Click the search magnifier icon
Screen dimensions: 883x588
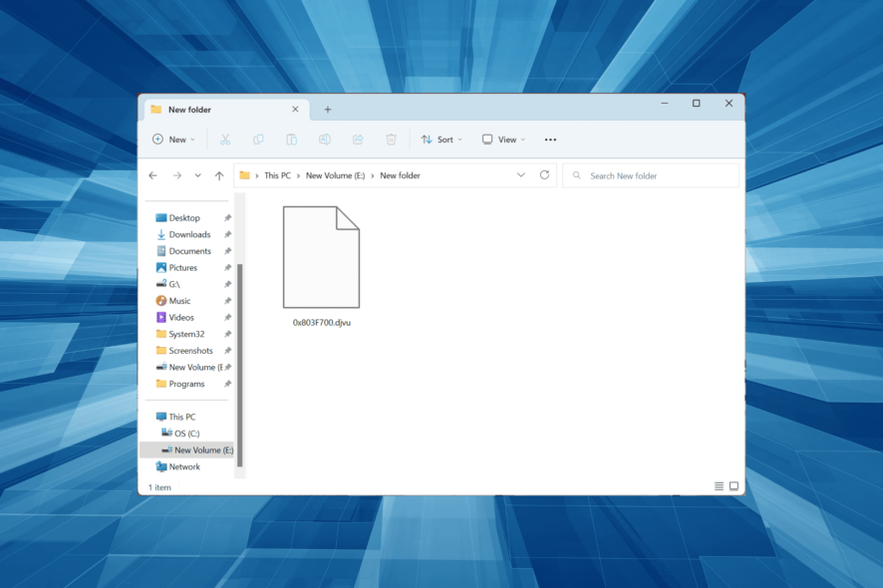click(577, 175)
